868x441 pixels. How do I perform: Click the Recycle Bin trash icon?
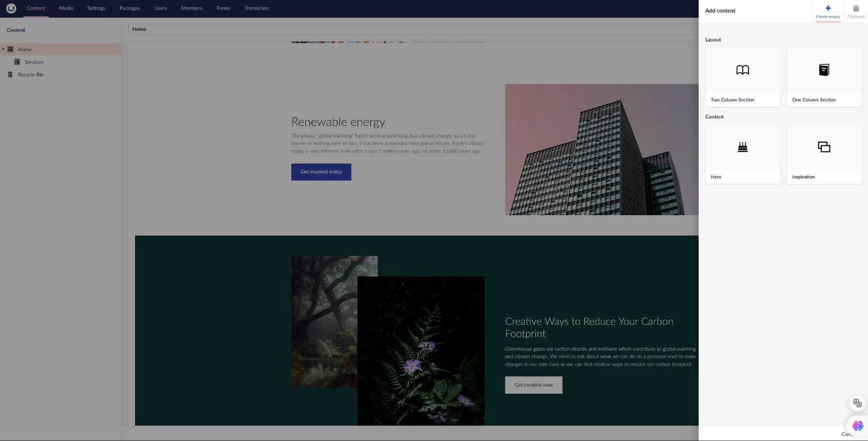[x=11, y=74]
